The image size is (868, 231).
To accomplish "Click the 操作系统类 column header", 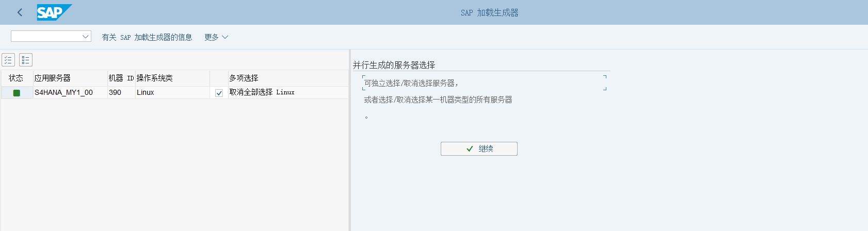I will (x=154, y=78).
